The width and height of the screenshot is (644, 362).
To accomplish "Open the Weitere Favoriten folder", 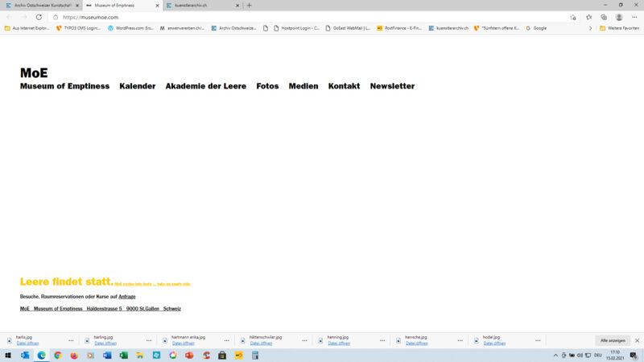I will tap(619, 28).
